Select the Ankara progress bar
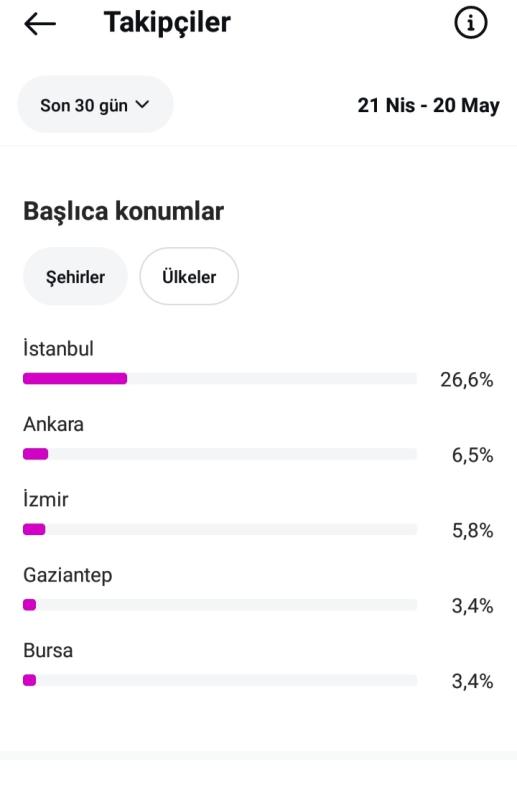 pyautogui.click(x=220, y=454)
